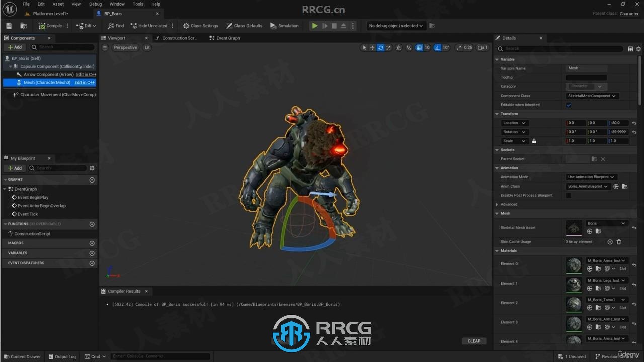This screenshot has width=644, height=362.
Task: Open Class Defaults
Action: tap(245, 26)
